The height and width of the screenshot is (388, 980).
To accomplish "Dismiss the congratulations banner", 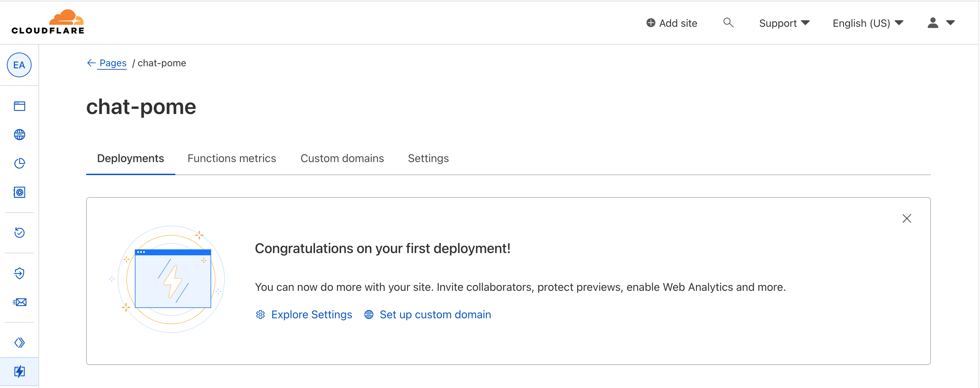I will click(x=907, y=218).
